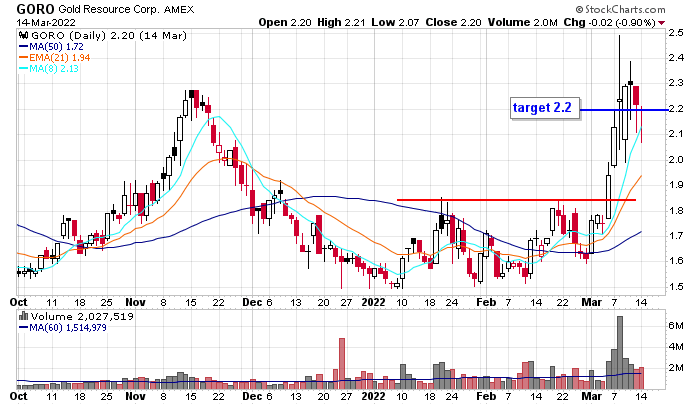The width and height of the screenshot is (700, 405).
Task: Click the EMA(21) 1.94 legend entry
Action: (x=54, y=58)
